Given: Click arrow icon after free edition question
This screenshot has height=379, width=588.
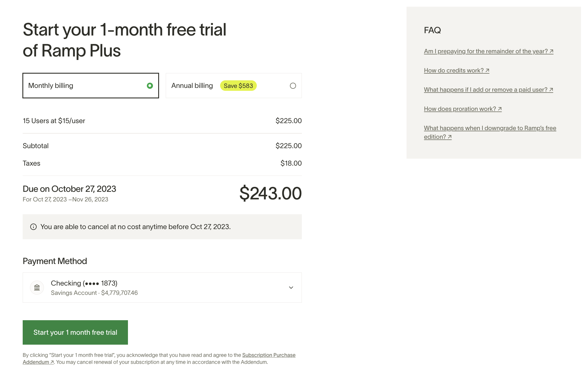Looking at the screenshot, I should click(450, 137).
